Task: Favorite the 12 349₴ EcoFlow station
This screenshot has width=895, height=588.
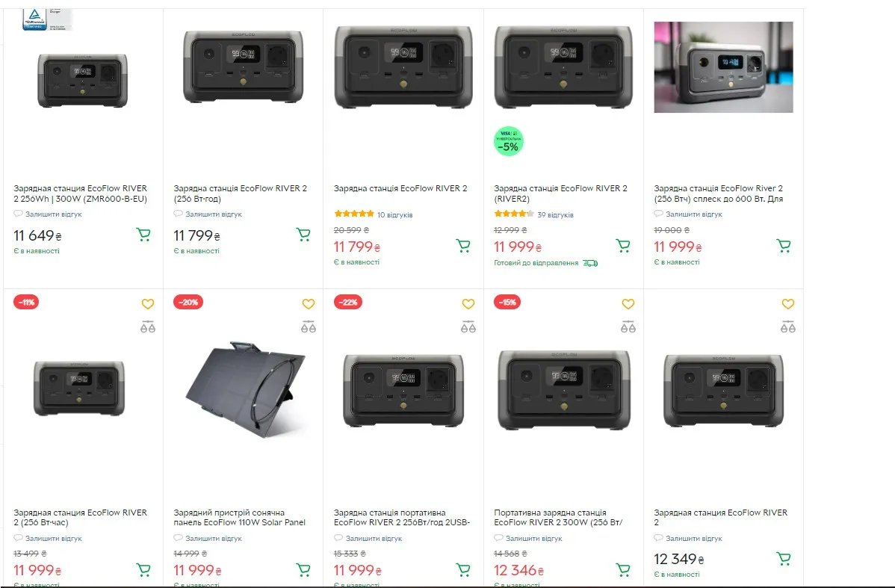Action: pos(788,304)
